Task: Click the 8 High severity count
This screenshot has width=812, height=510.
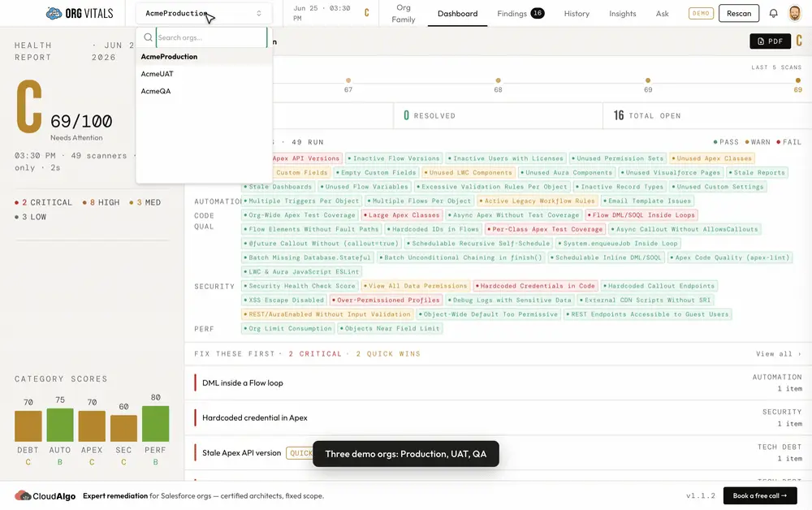Action: (x=101, y=202)
